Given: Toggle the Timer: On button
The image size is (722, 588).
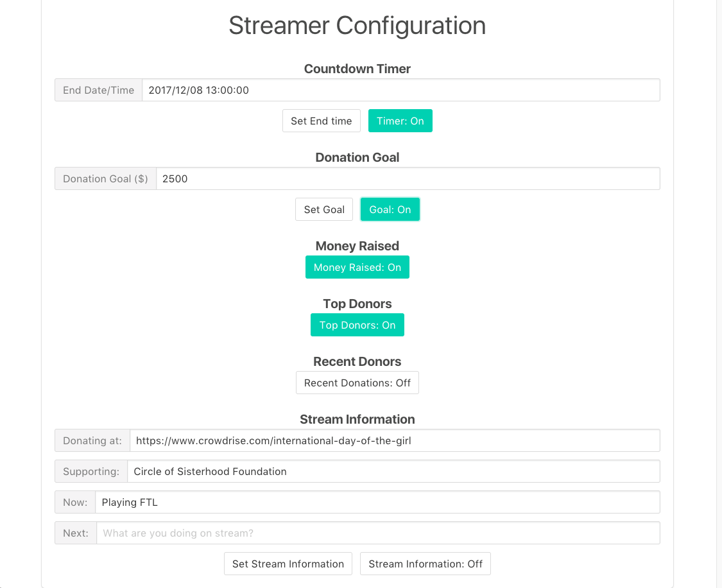Looking at the screenshot, I should (400, 121).
